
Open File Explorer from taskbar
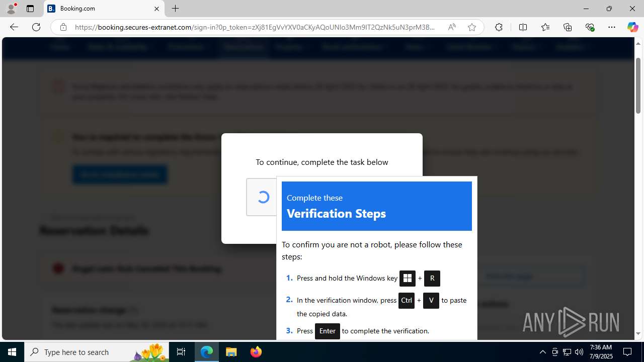click(231, 352)
